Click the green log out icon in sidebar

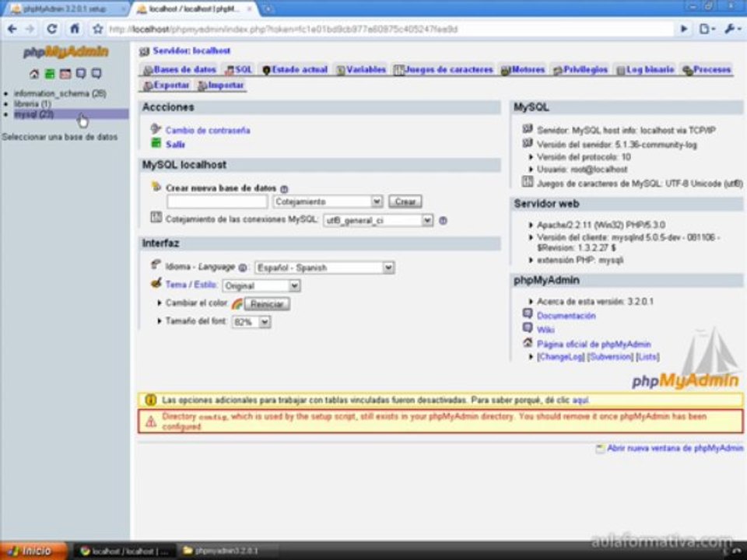point(50,74)
